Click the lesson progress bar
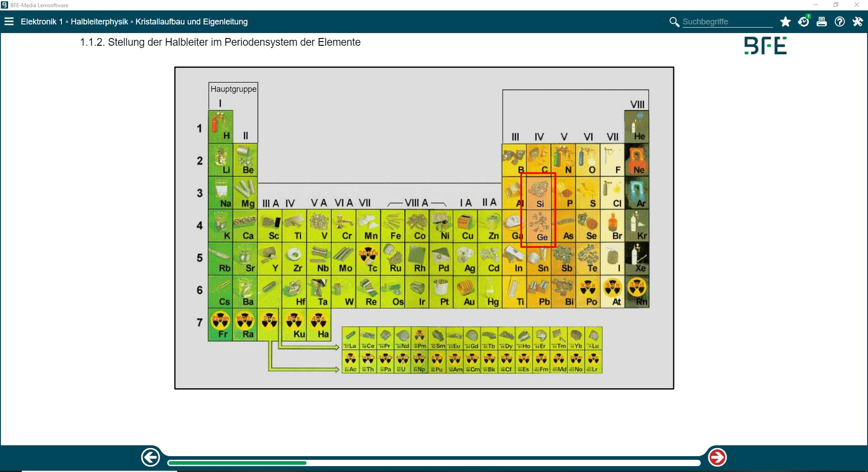868x472 pixels. 433,462
